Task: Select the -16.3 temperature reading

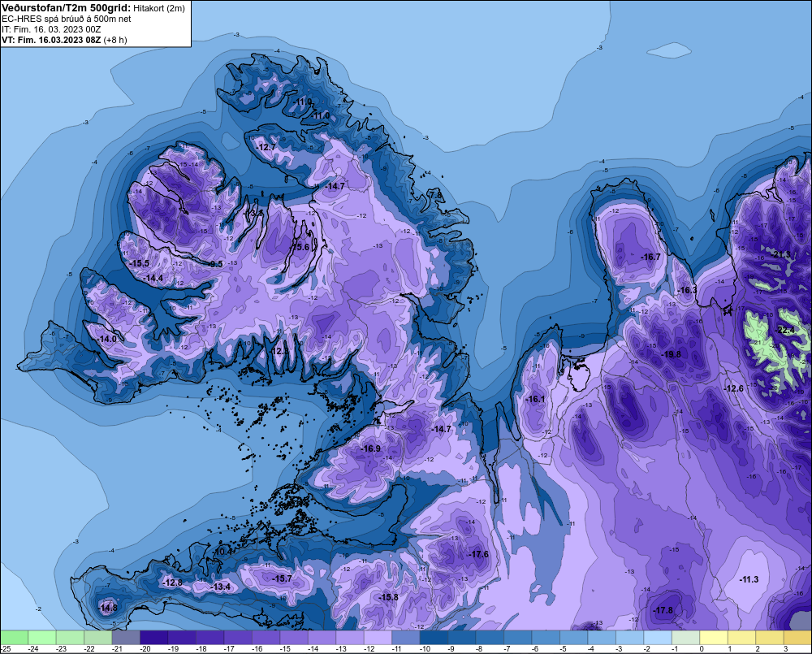Action: 687,290
